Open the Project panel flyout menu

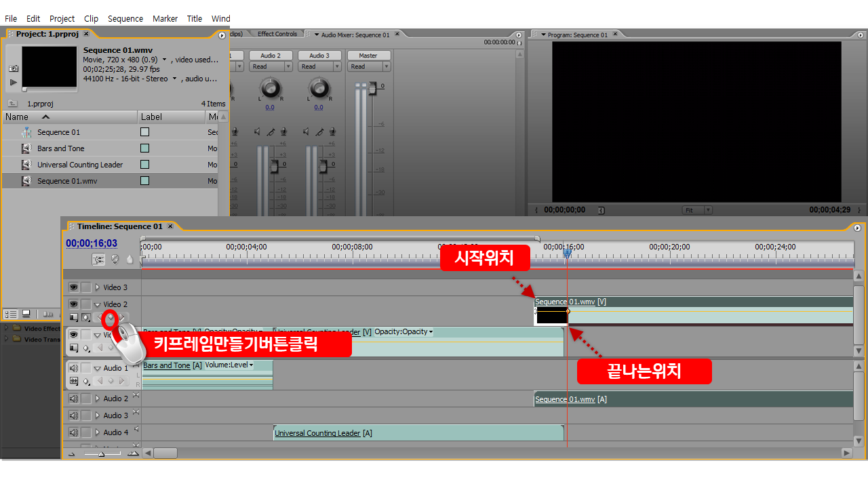pos(222,35)
